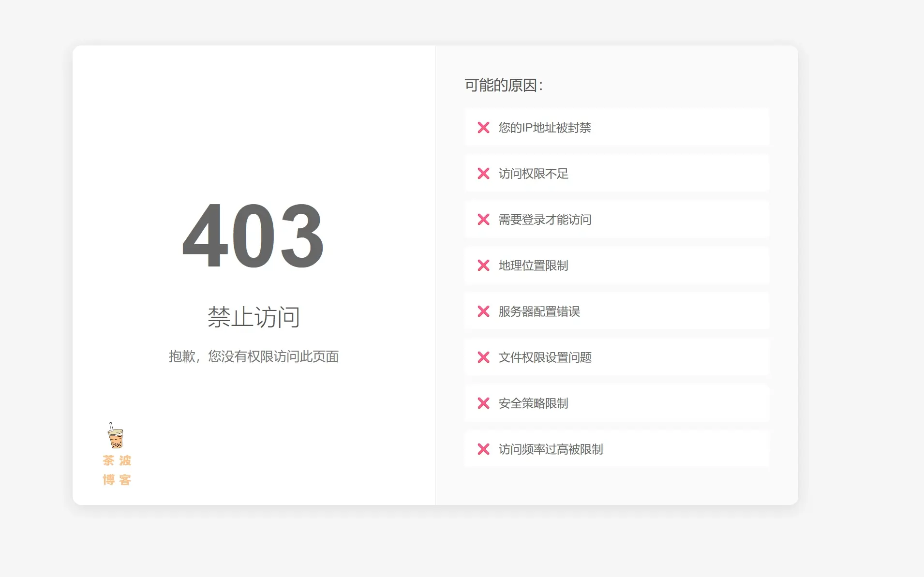Image resolution: width=924 pixels, height=577 pixels.
Task: Select the 地理位置限制 reason card
Action: (x=617, y=265)
